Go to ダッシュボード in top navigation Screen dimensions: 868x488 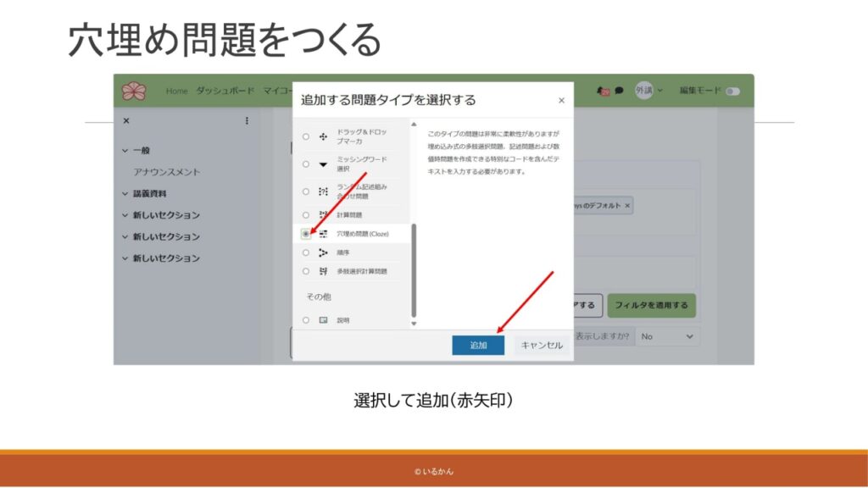coord(225,91)
